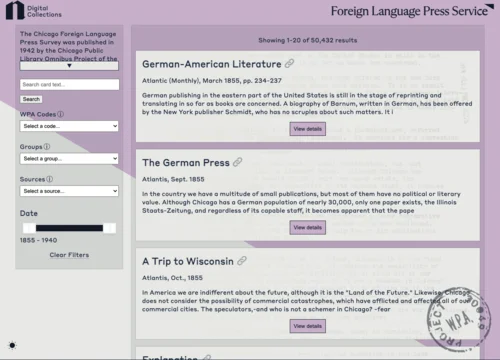
Task: Open The German Press card title
Action: (x=186, y=163)
